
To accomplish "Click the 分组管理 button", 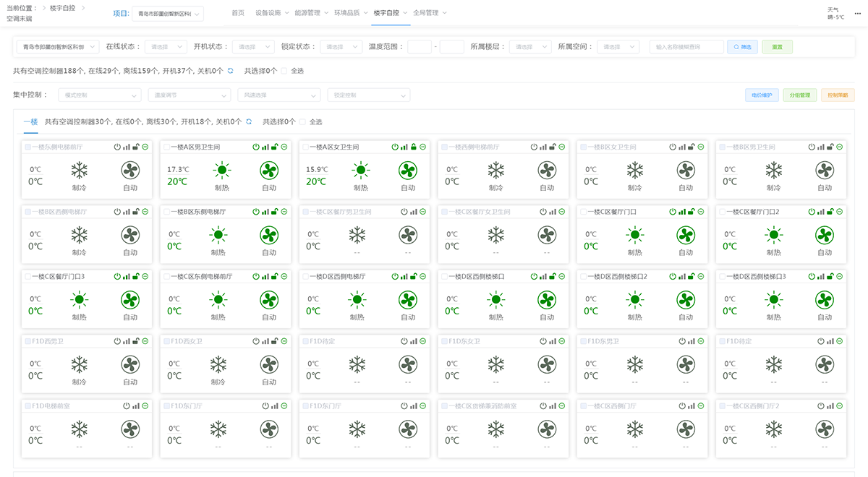I will (800, 95).
